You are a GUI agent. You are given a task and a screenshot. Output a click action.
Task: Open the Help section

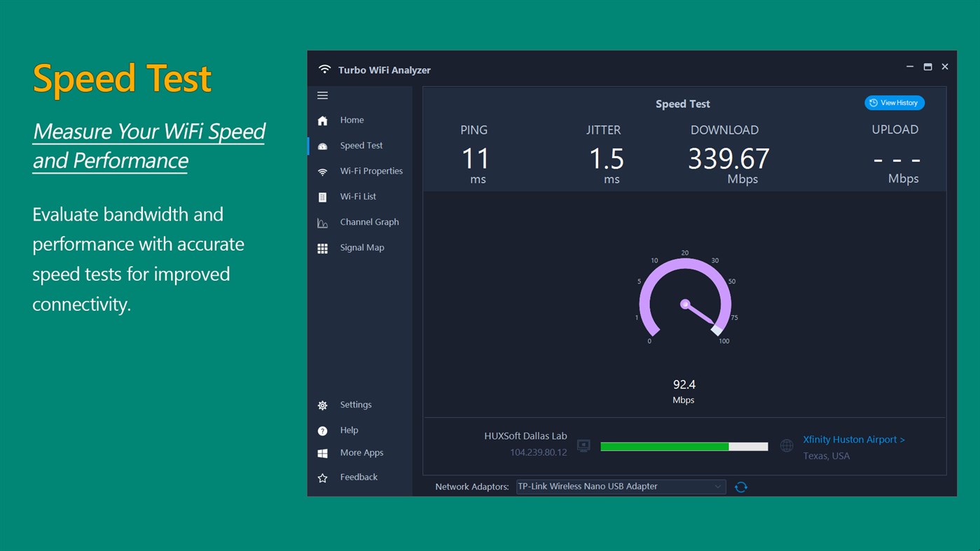point(347,430)
